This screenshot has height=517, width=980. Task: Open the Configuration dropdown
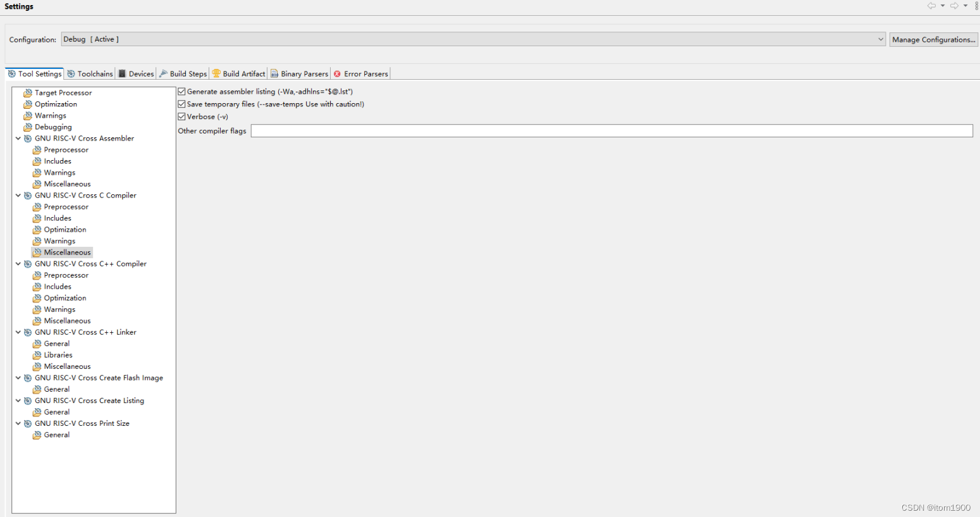474,39
